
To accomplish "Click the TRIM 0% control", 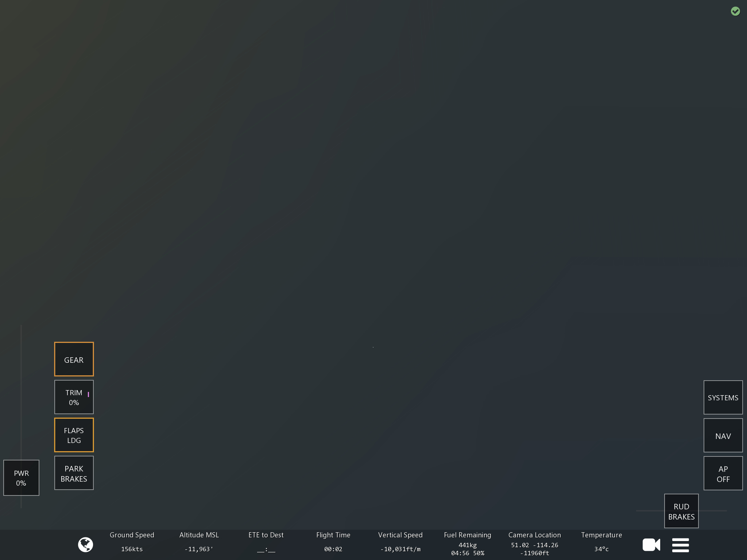I will (x=74, y=397).
